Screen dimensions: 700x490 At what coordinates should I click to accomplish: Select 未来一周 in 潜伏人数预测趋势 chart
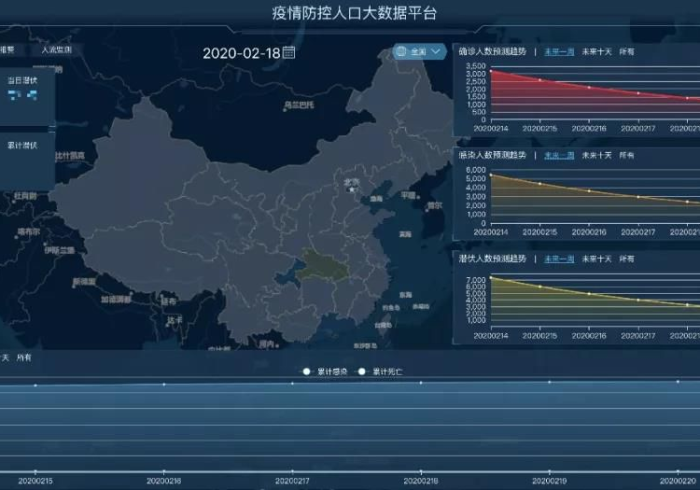pos(559,259)
